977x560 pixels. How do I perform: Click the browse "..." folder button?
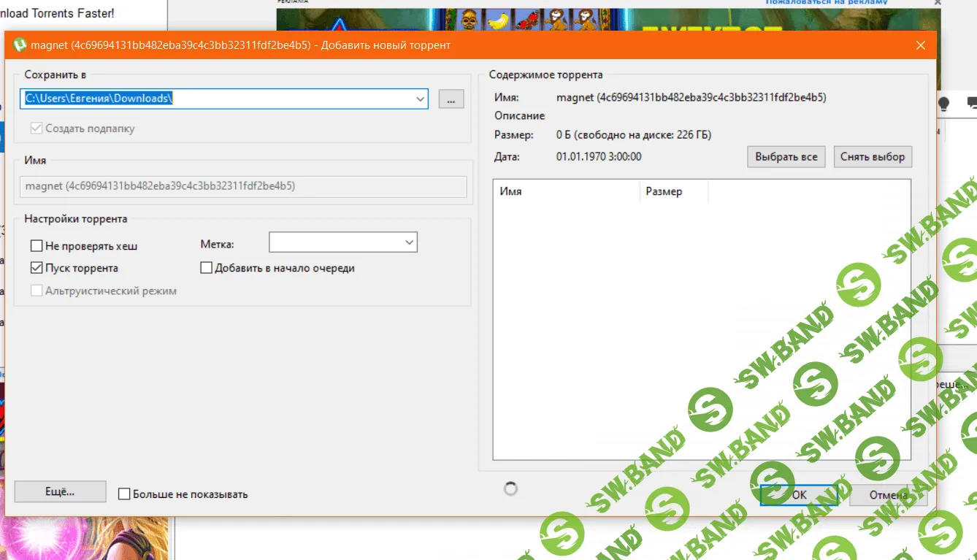pyautogui.click(x=451, y=99)
